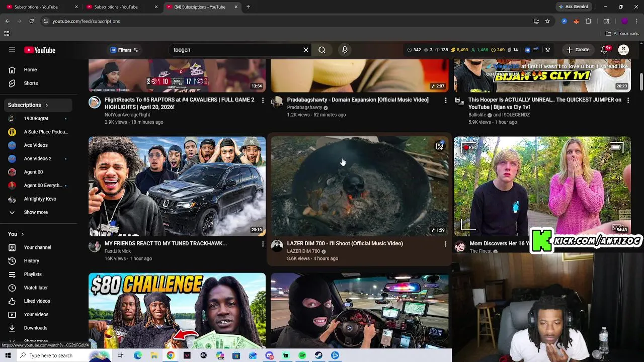The image size is (644, 362).
Task: Reload the page
Action: pos(31,21)
